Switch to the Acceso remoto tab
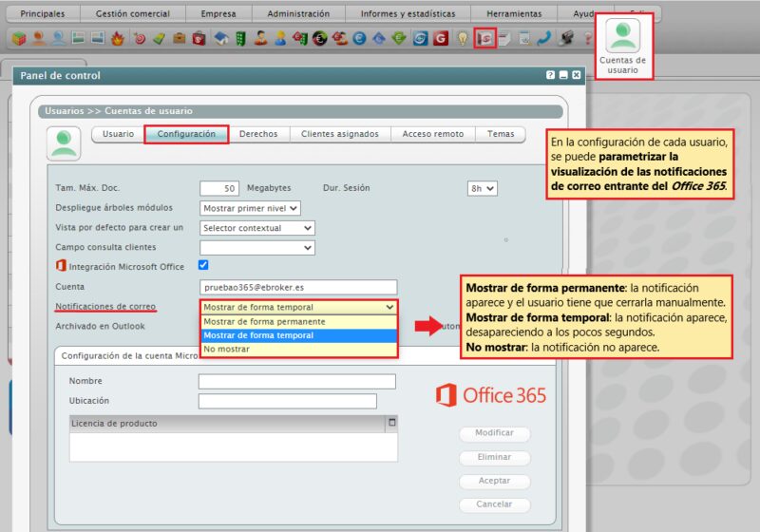The width and height of the screenshot is (760, 532). click(x=433, y=134)
